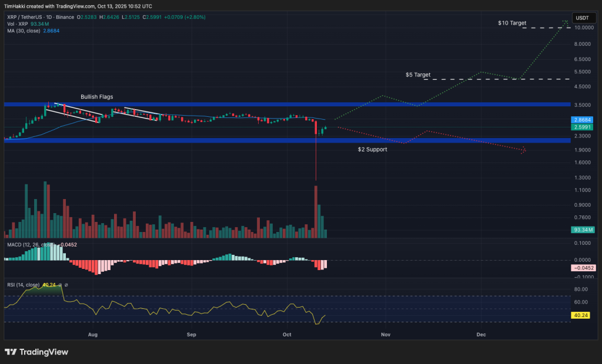Click the yellow 40.24 RSI value tag
The image size is (602, 364).
[x=581, y=315]
